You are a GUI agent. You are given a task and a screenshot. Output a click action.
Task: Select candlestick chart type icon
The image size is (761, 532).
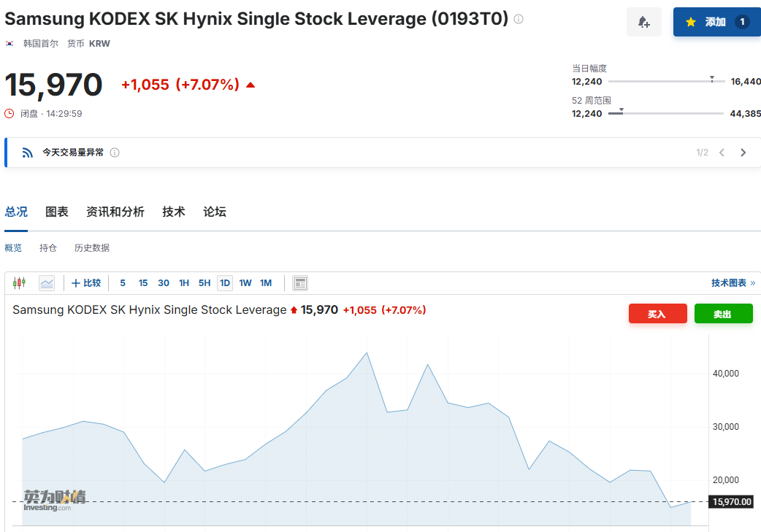coord(20,282)
